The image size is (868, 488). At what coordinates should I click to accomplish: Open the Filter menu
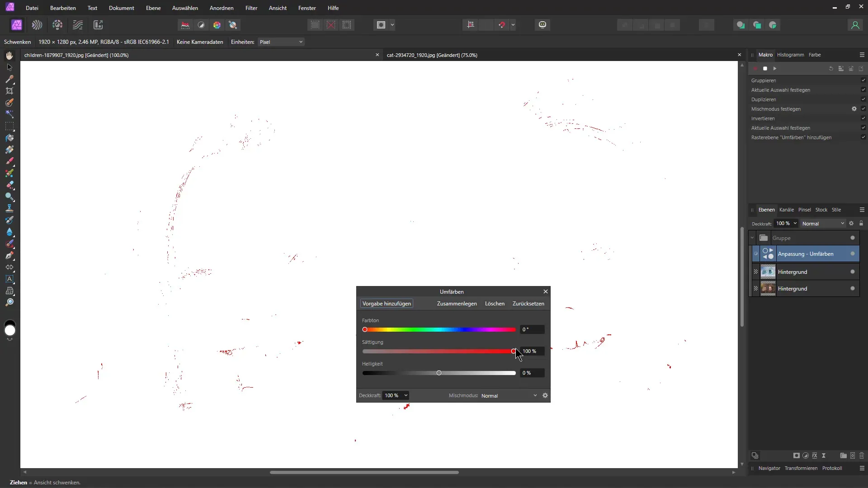pos(251,8)
